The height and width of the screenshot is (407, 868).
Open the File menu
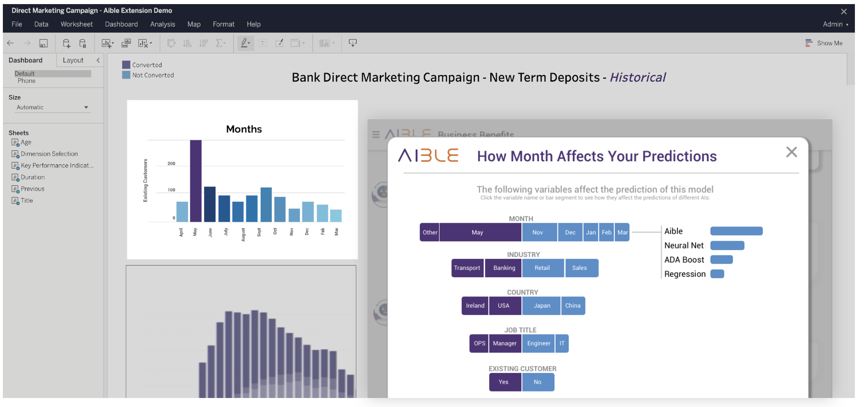click(x=17, y=24)
